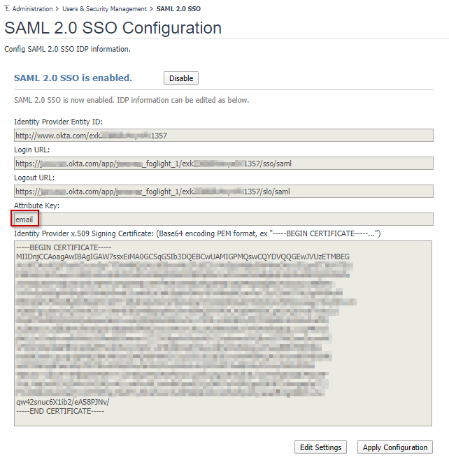Open the Administration breadcrumb link
The image size is (449, 476).
[x=32, y=9]
